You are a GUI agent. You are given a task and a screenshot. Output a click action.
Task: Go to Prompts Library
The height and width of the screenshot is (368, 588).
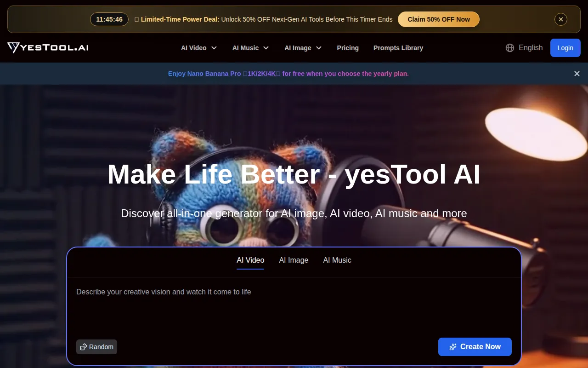pos(398,48)
